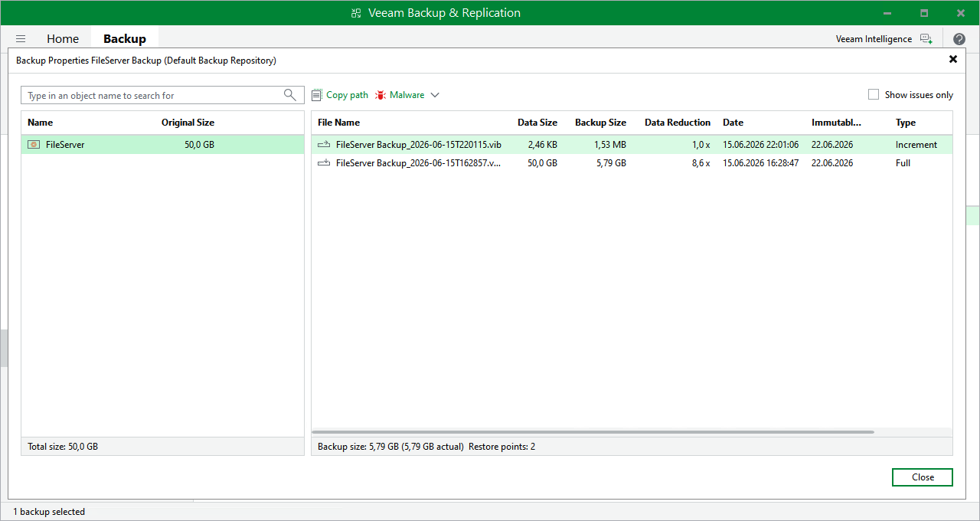The image size is (980, 521).
Task: Click Backup size: 5,79 GB footer text
Action: click(390, 446)
